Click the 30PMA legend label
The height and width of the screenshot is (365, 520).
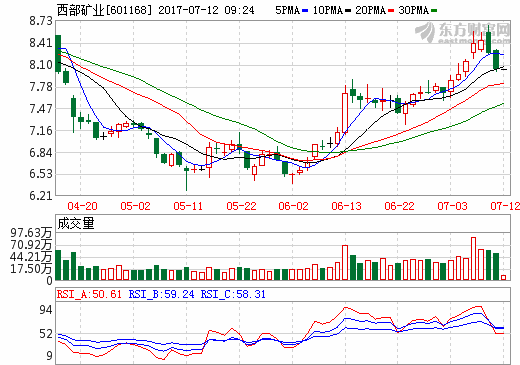[x=414, y=10]
